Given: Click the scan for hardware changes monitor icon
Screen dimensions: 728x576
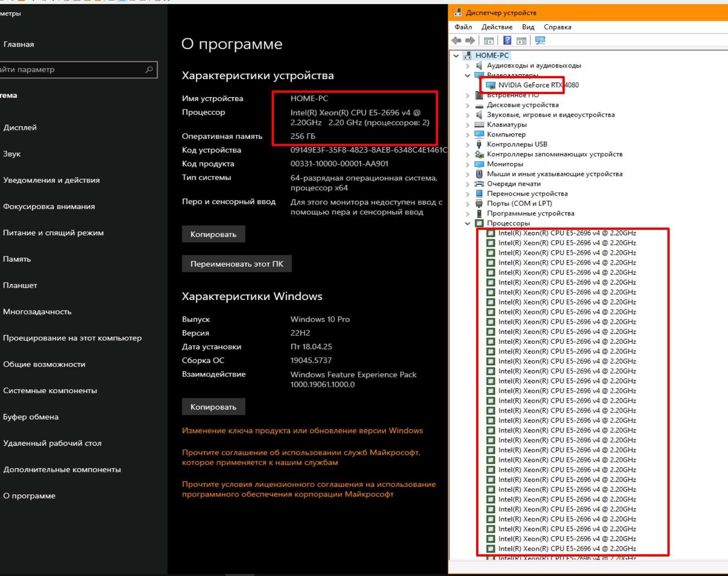Looking at the screenshot, I should click(x=540, y=41).
